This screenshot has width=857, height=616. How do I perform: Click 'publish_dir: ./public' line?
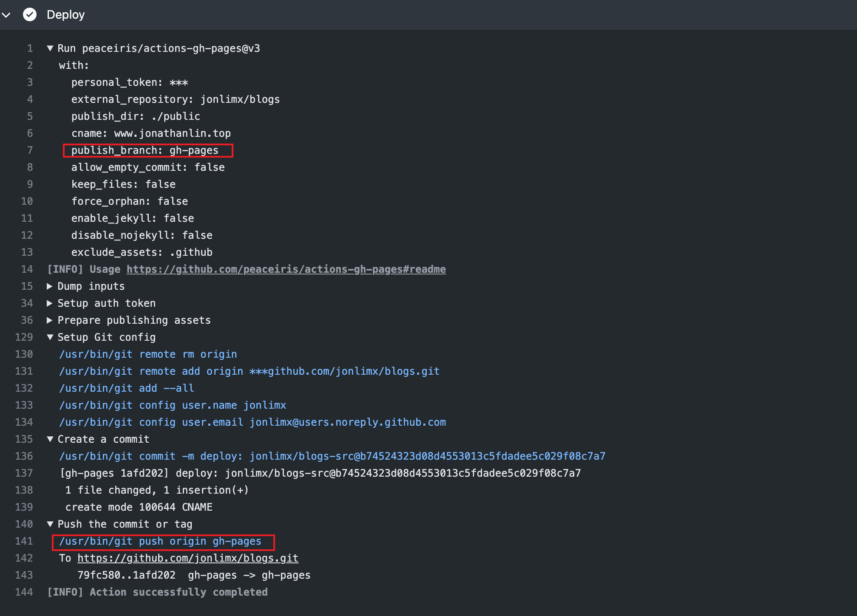tap(136, 116)
